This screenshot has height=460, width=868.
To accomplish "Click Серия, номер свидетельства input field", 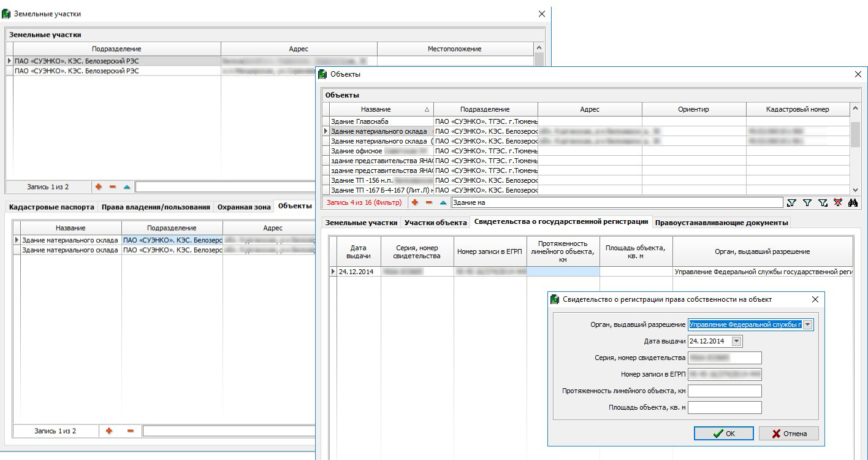I will [725, 358].
